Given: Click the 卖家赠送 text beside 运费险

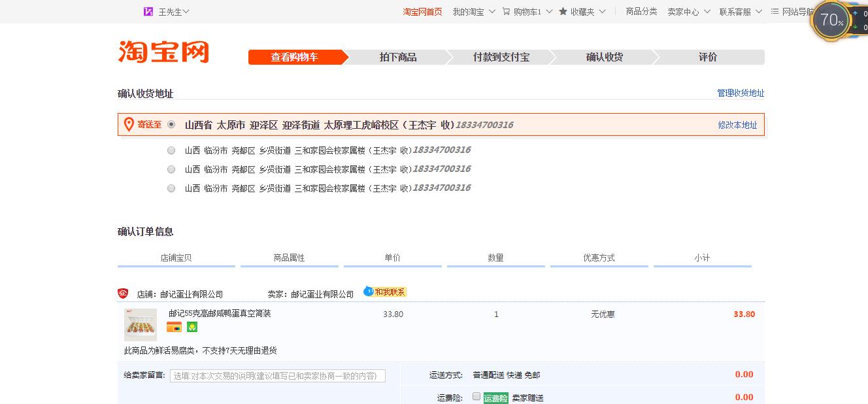Looking at the screenshot, I should tap(527, 398).
